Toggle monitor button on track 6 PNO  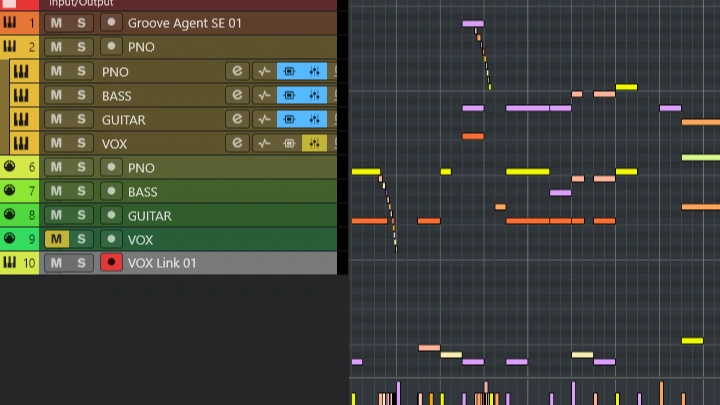(x=111, y=167)
